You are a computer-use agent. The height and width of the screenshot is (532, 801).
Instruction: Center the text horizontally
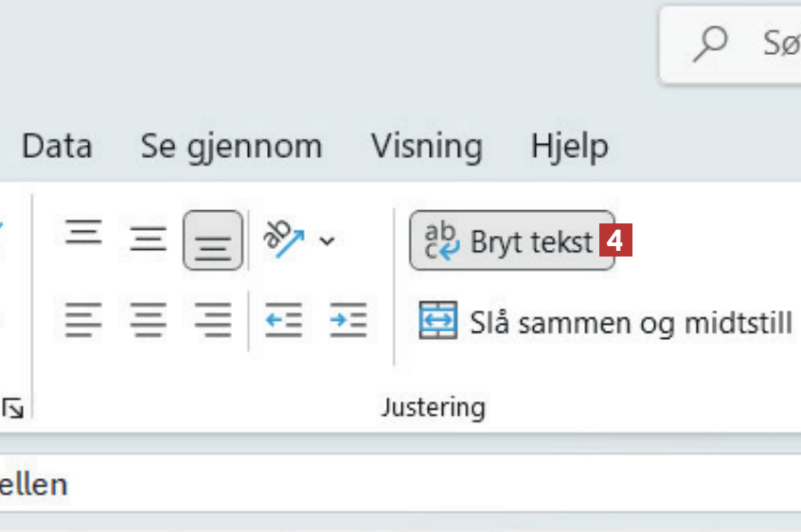148,321
